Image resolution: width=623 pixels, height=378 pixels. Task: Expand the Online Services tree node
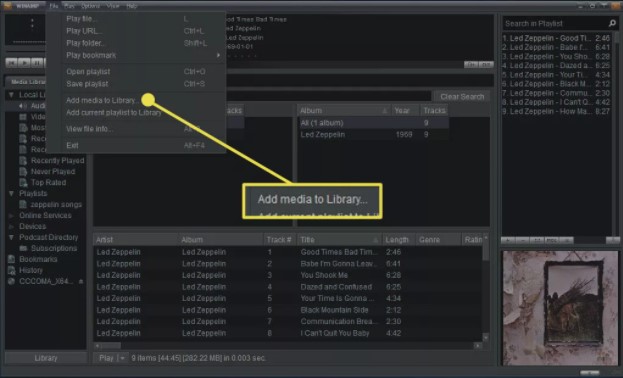[x=11, y=215]
